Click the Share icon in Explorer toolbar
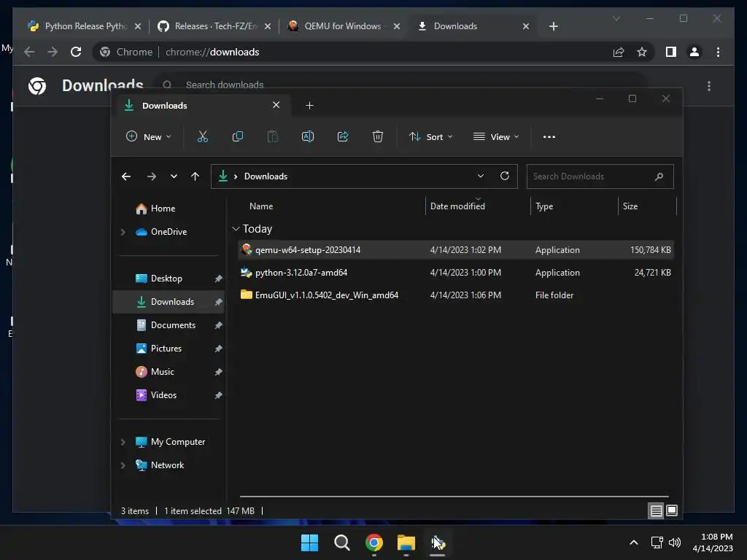This screenshot has width=747, height=560. 343,136
